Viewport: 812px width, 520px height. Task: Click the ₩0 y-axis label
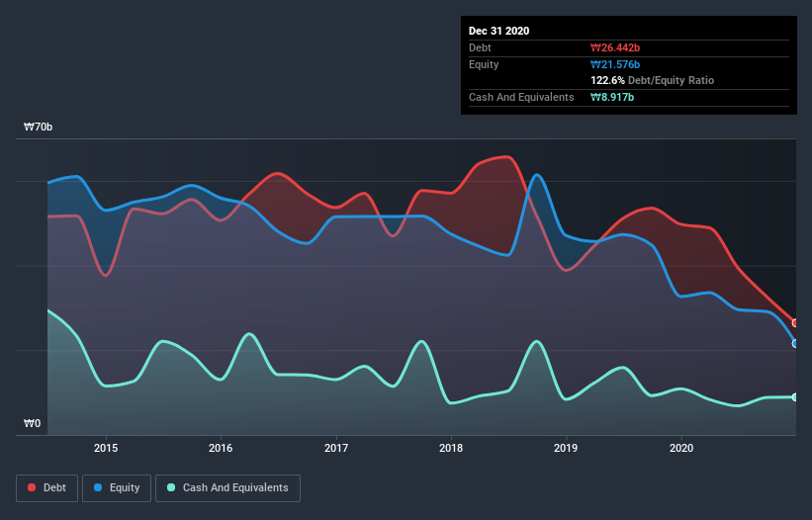click(x=32, y=423)
